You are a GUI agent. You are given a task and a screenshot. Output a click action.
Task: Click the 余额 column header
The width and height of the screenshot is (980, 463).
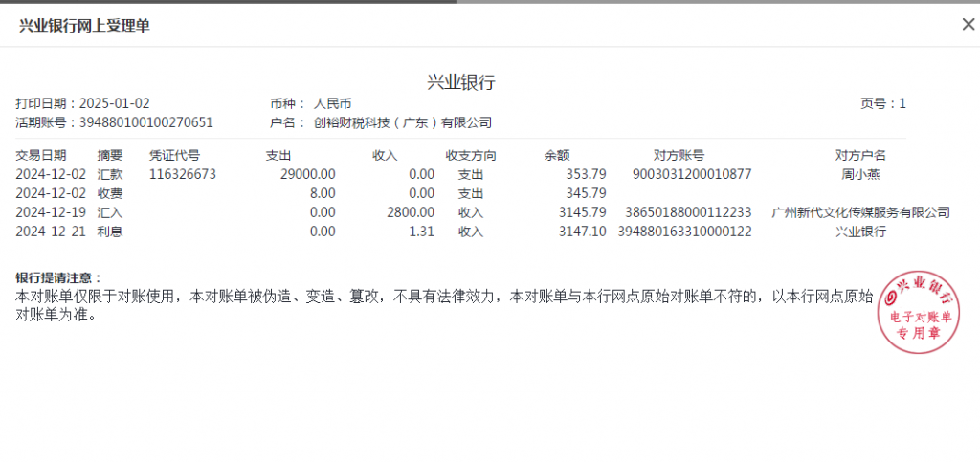click(557, 156)
